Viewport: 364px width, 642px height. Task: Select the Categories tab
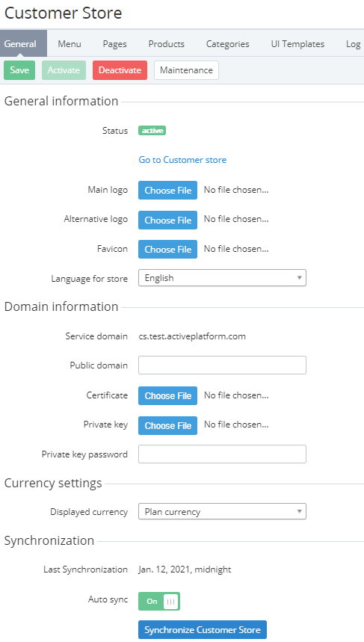click(228, 44)
